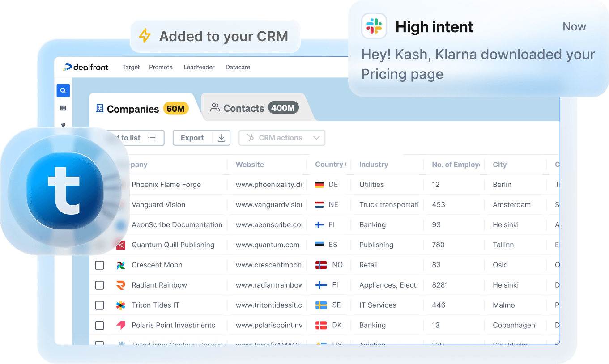Click the 'Truck transportati' industry cell

tap(389, 205)
